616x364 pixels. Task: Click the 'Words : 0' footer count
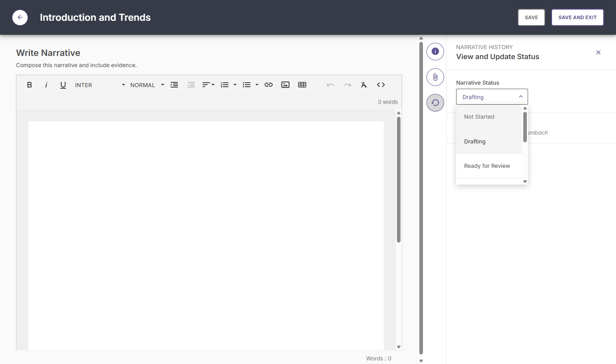379,358
